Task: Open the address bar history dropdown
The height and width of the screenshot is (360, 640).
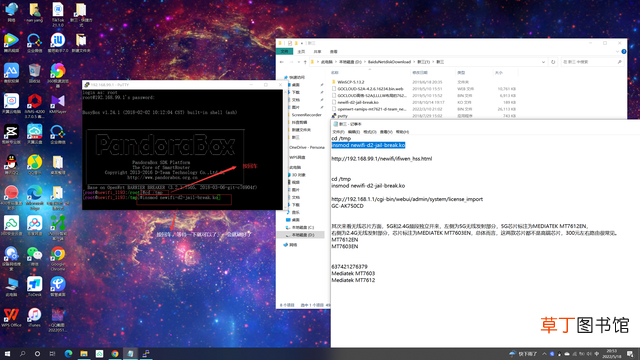Action: [x=543, y=62]
